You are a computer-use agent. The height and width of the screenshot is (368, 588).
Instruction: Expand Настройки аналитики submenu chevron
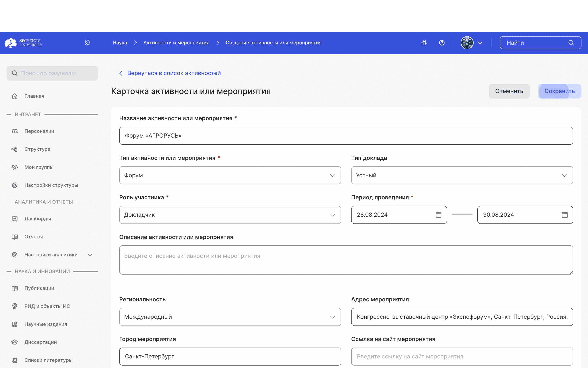[x=90, y=255]
